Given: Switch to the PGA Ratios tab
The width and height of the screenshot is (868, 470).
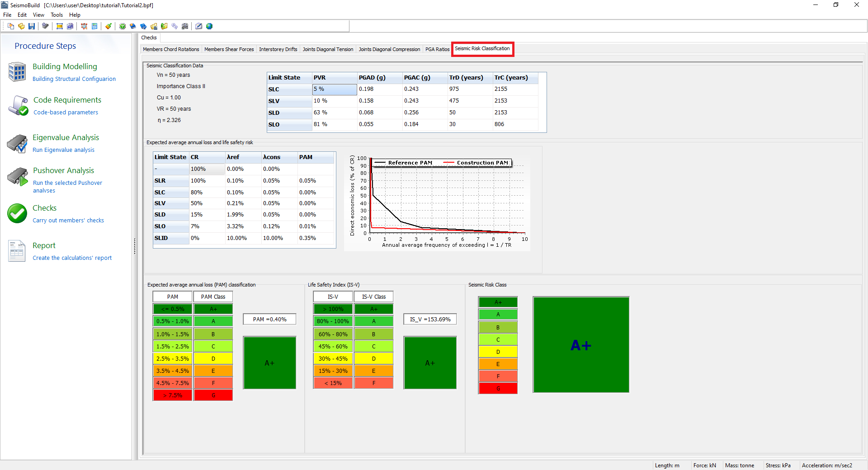Looking at the screenshot, I should [437, 49].
